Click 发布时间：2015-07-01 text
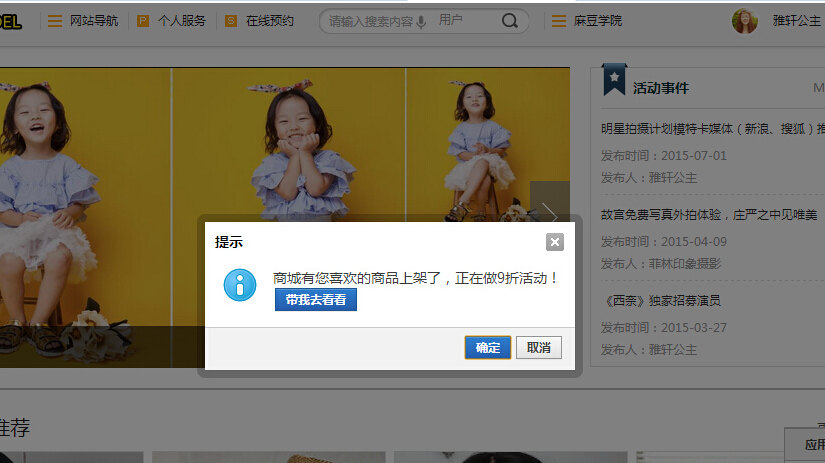Viewport: 825px width, 463px height. pyautogui.click(x=664, y=156)
